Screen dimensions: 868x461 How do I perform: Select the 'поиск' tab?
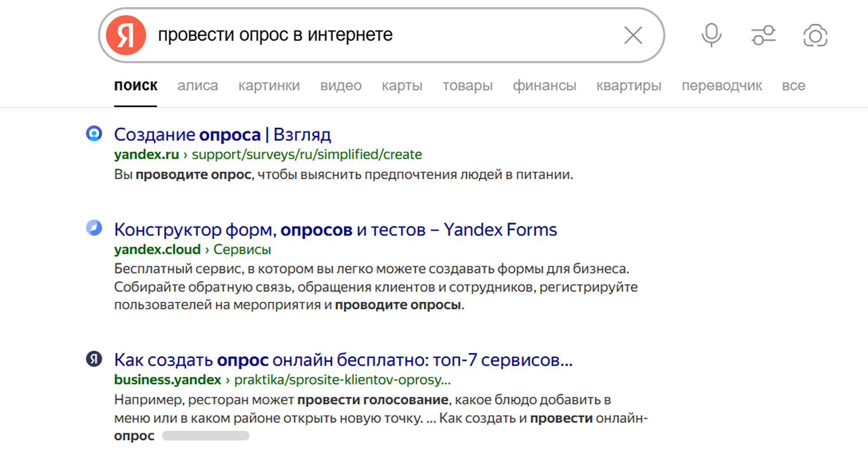135,85
